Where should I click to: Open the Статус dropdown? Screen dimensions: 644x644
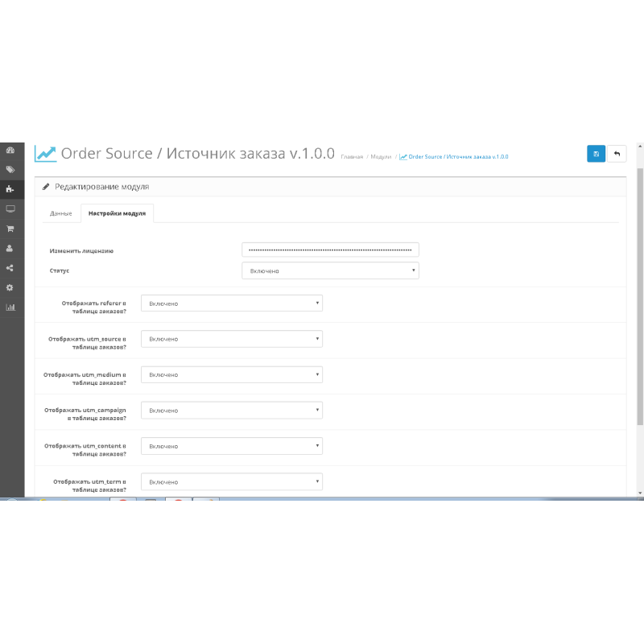[x=330, y=271]
